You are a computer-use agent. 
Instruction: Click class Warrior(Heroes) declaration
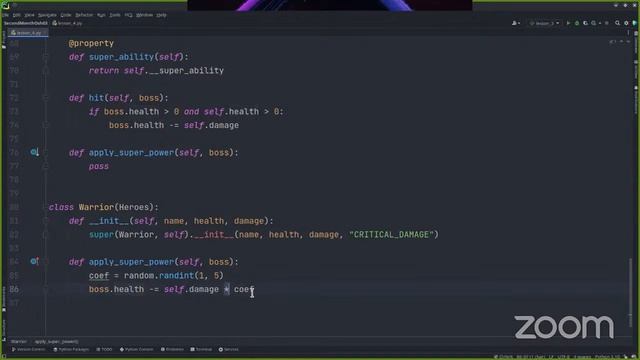click(x=104, y=207)
